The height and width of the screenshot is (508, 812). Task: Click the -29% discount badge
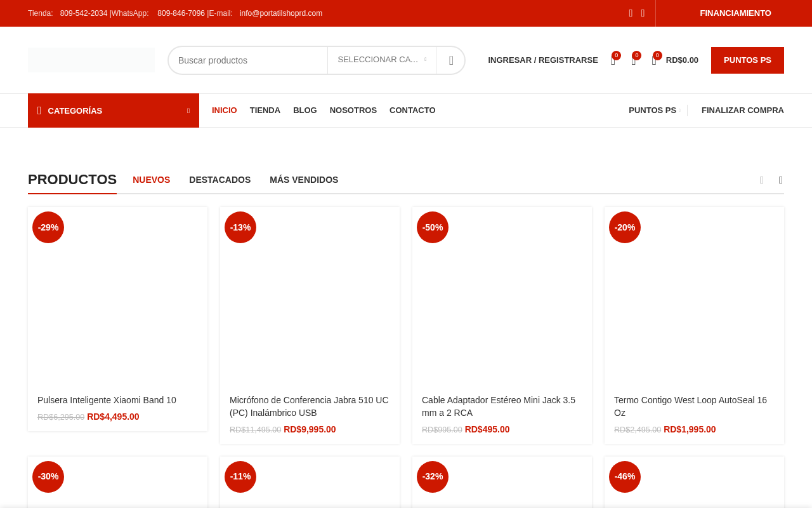[x=48, y=227]
